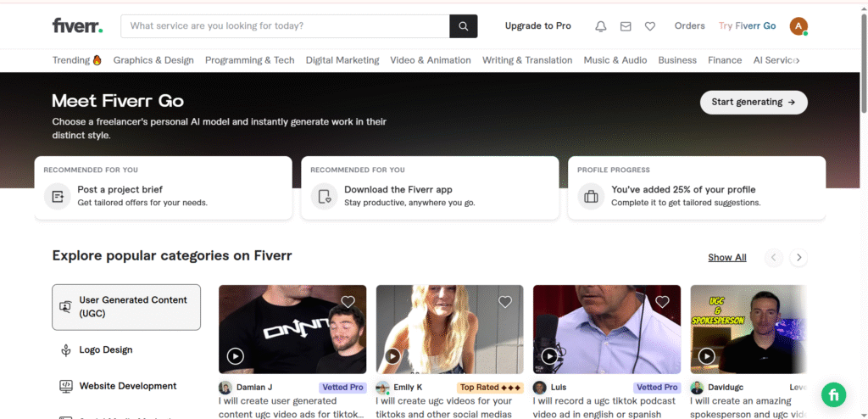Image resolution: width=868 pixels, height=419 pixels.
Task: Open the messages envelope icon
Action: (x=626, y=26)
